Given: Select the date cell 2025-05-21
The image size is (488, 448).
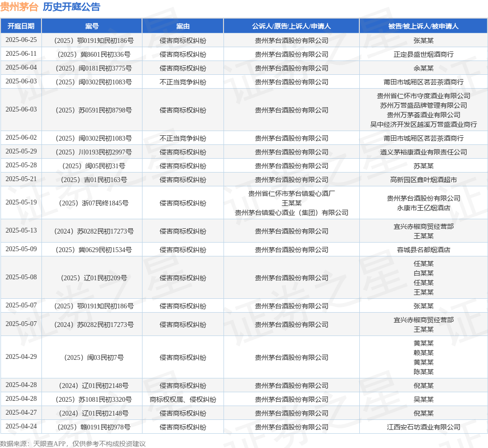Looking at the screenshot, I should tap(21, 179).
